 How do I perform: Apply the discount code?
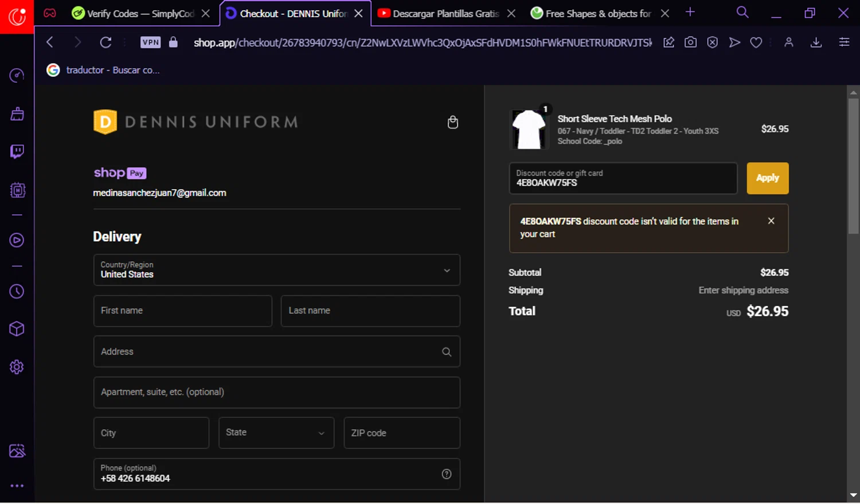click(767, 178)
